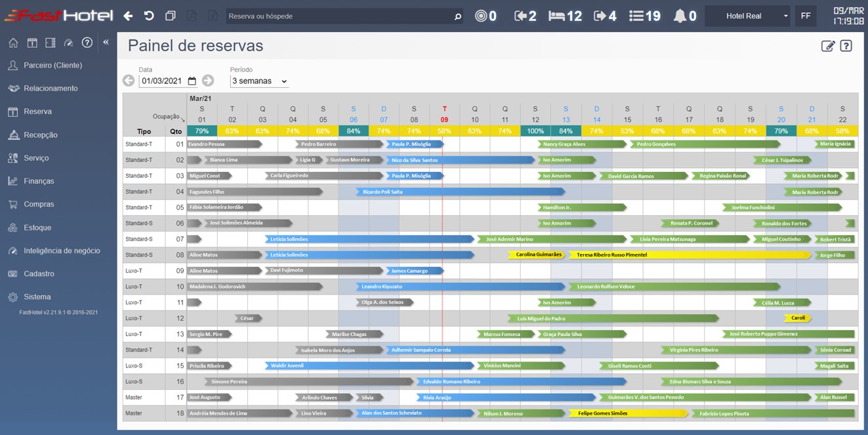Click the sidebar help question mark icon
Viewport: 868px width, 435px height.
(x=87, y=43)
